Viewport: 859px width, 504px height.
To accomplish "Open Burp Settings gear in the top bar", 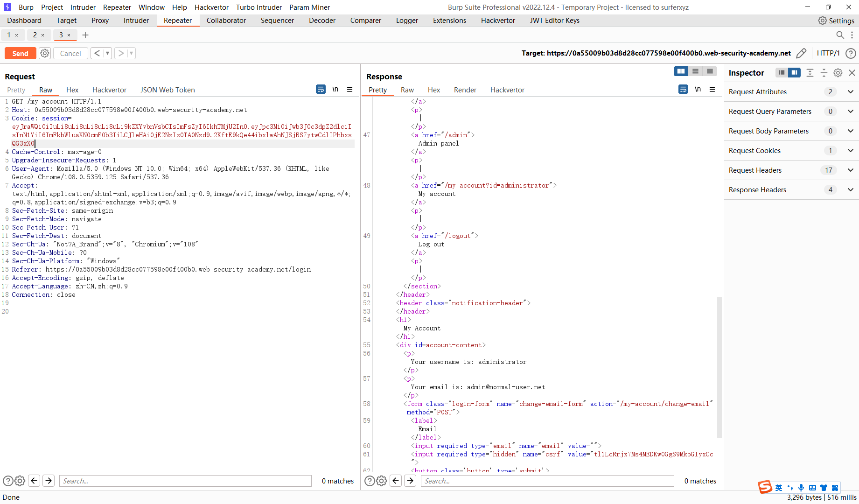I will [822, 21].
